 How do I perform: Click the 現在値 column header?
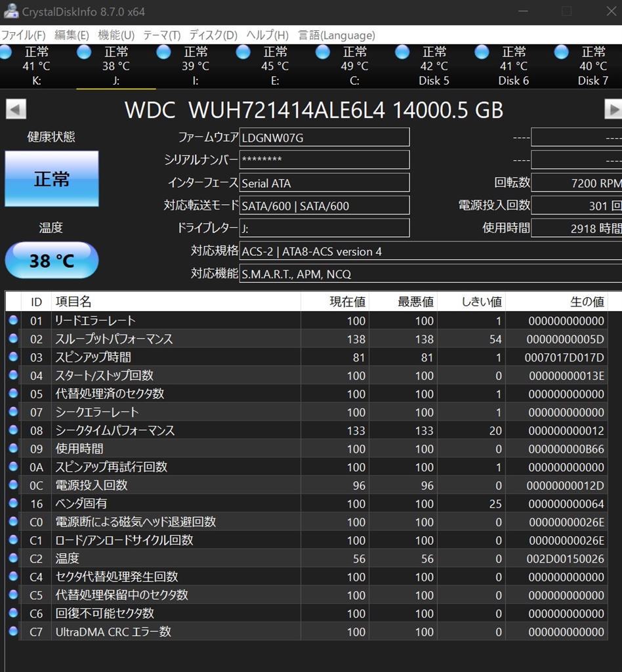335,302
